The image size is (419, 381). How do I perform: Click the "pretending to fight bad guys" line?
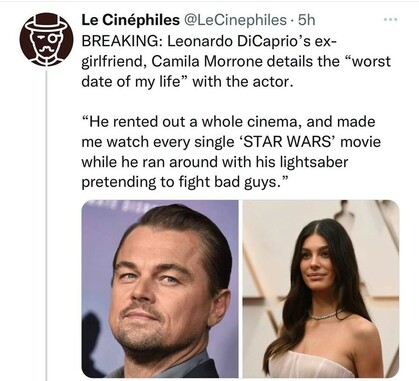[x=185, y=182]
